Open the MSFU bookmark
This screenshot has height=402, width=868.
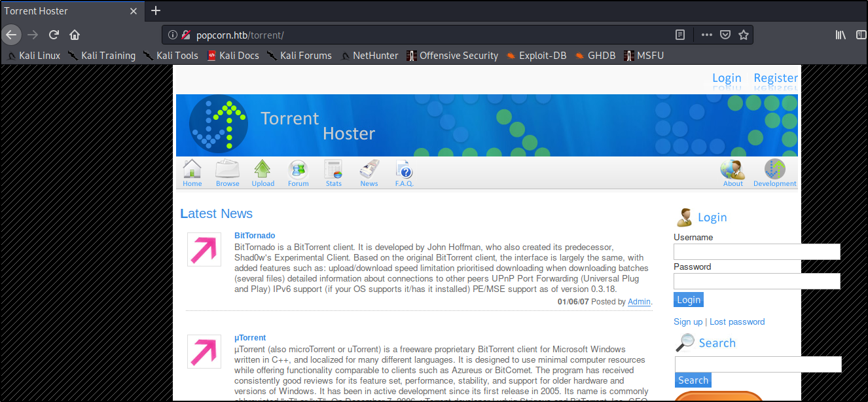643,56
